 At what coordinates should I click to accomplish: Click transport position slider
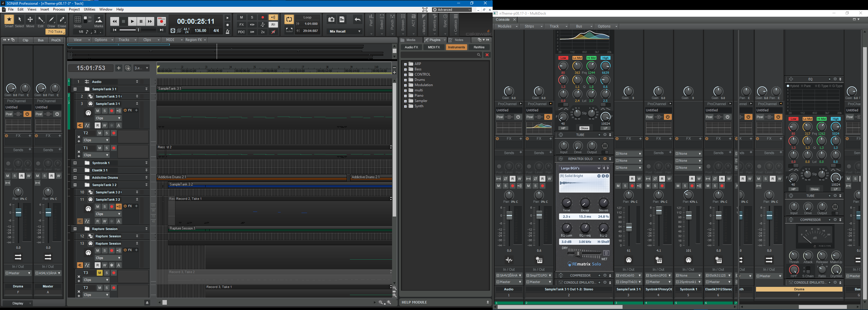pyautogui.click(x=138, y=30)
